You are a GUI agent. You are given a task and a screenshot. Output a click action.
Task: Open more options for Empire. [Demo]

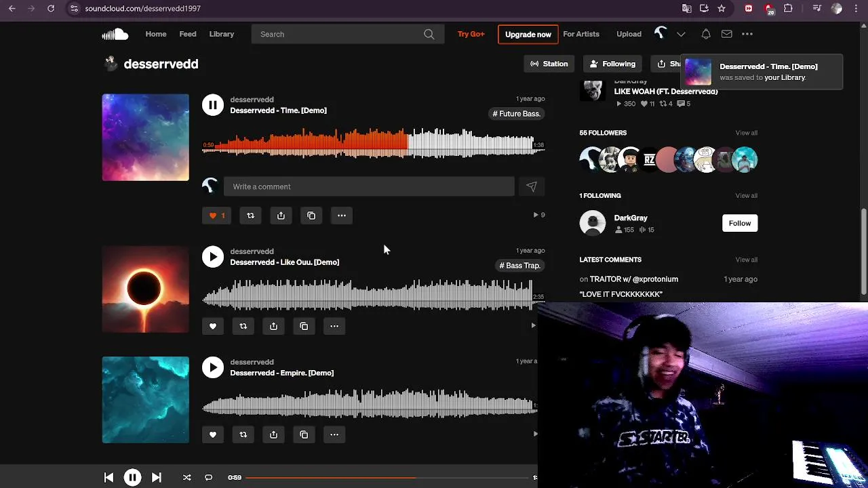click(334, 434)
